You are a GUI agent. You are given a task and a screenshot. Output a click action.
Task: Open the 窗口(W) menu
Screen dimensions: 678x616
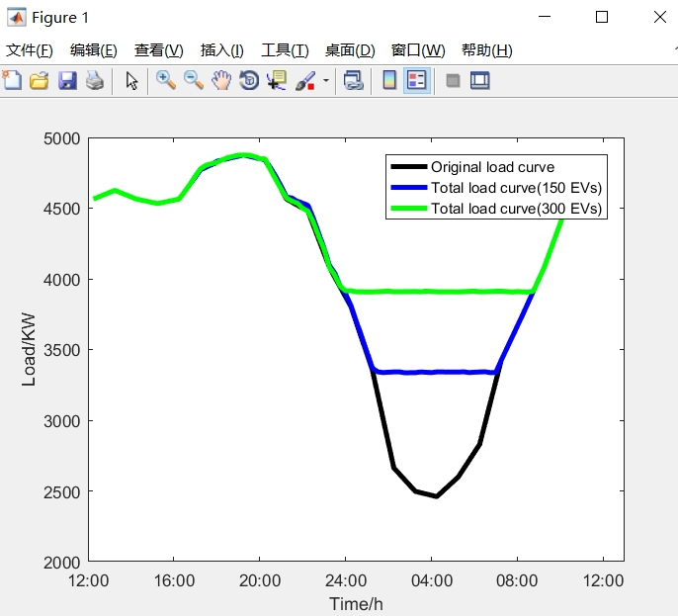[418, 50]
